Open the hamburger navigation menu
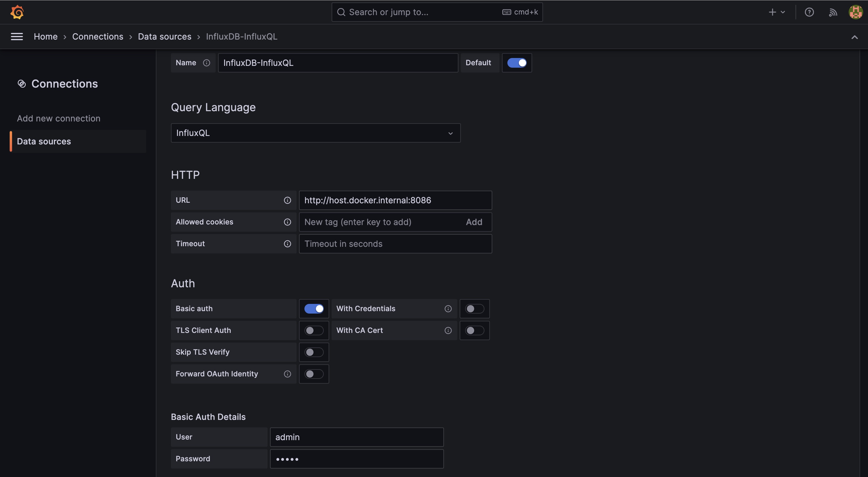 17,37
